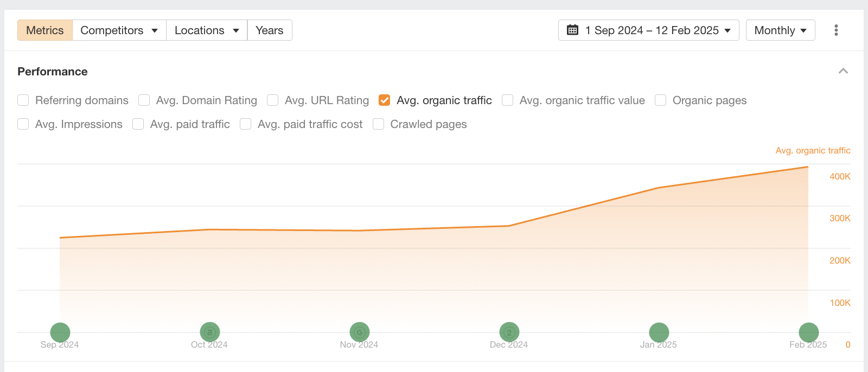This screenshot has width=868, height=372.
Task: Click the green marker under Jan 2025
Action: tap(659, 332)
